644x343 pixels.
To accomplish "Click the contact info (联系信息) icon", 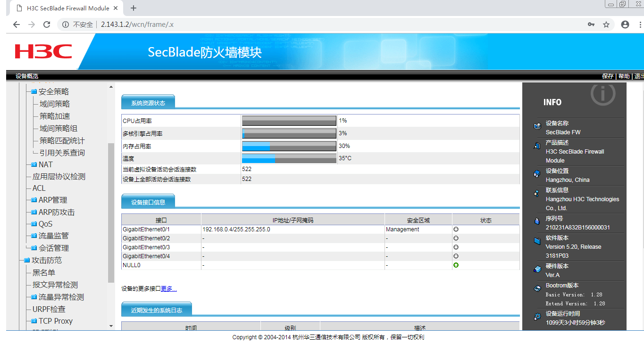I will click(537, 193).
